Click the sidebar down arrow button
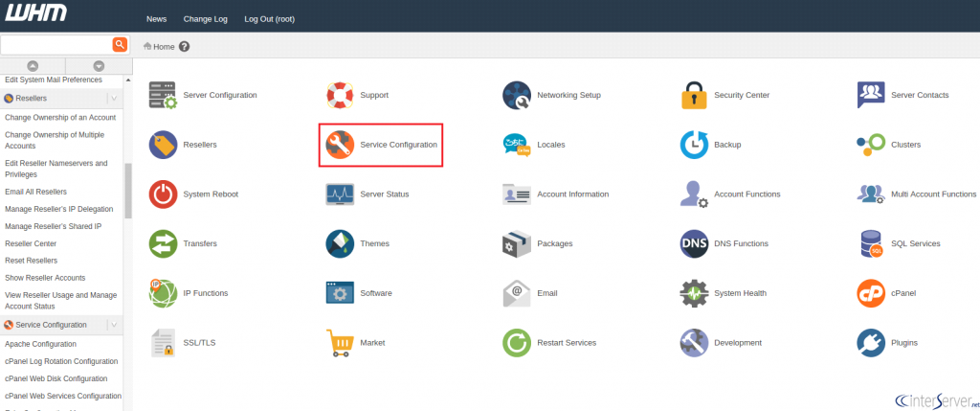Image resolution: width=980 pixels, height=411 pixels. click(99, 66)
